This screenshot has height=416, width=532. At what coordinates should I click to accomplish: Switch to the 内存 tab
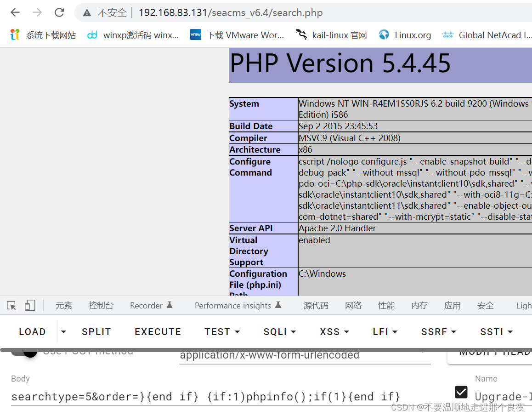click(x=419, y=305)
